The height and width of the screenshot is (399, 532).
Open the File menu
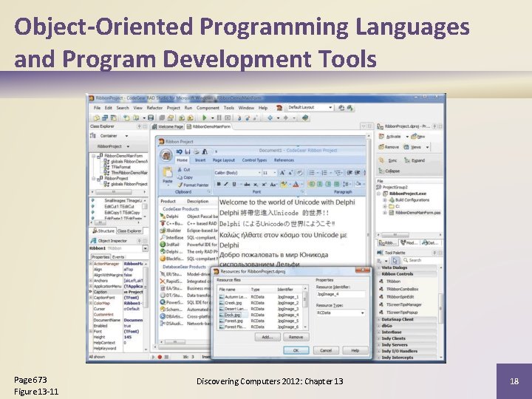97,108
